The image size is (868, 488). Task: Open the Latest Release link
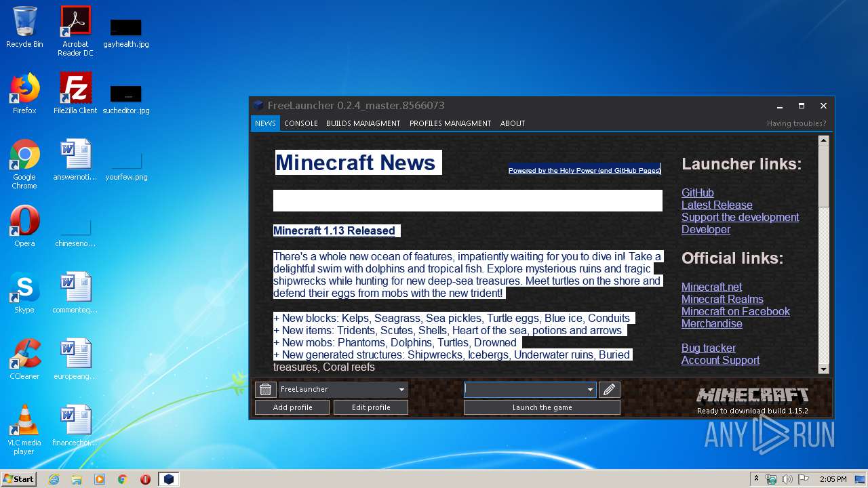coord(717,205)
